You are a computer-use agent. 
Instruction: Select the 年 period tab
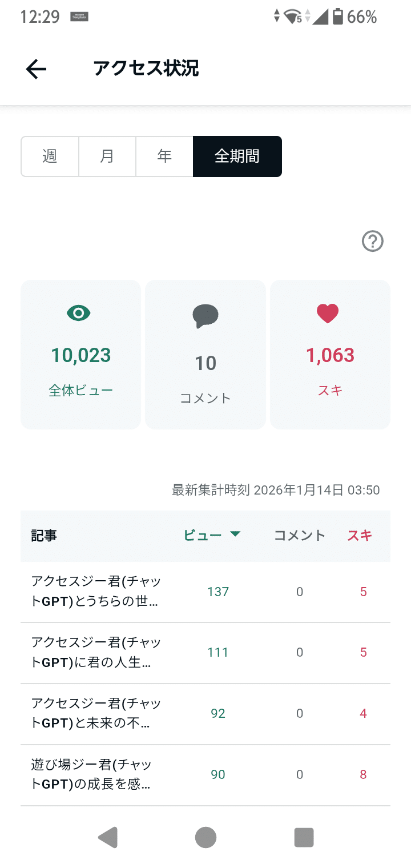164,156
